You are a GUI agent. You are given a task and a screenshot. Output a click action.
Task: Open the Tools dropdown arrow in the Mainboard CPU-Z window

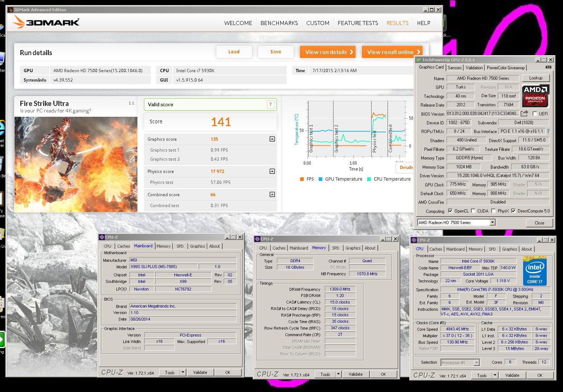tap(183, 372)
